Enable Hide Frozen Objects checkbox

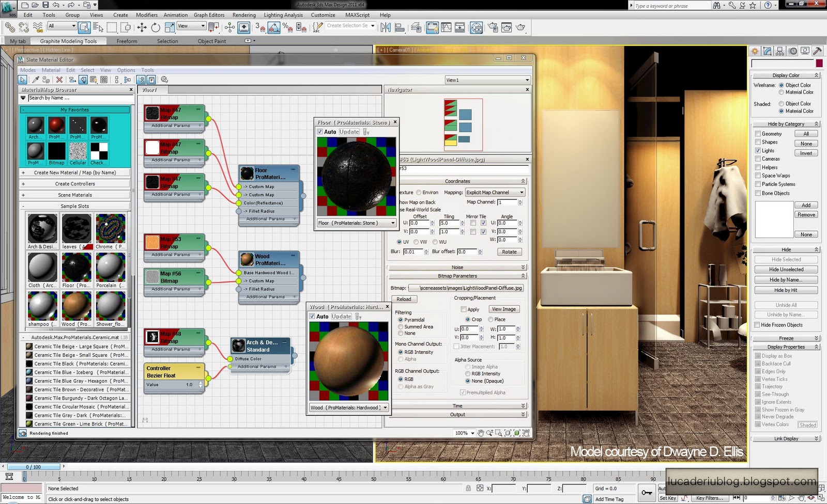[757, 325]
